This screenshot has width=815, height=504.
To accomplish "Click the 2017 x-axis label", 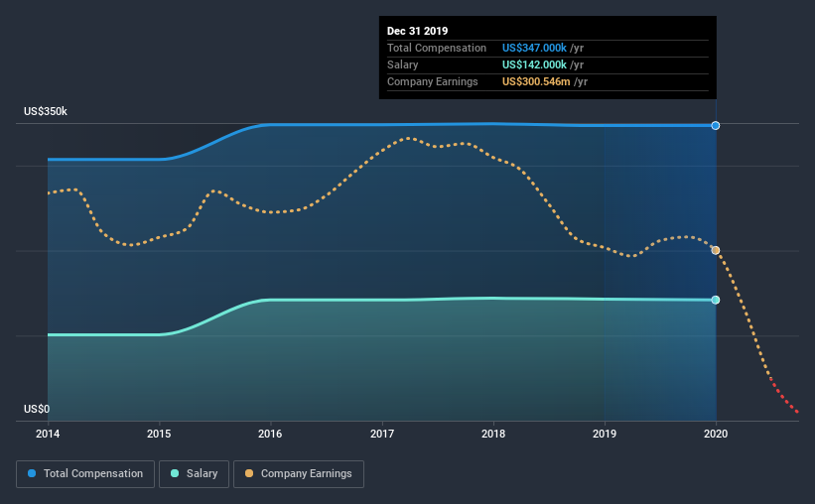I will 382,434.
